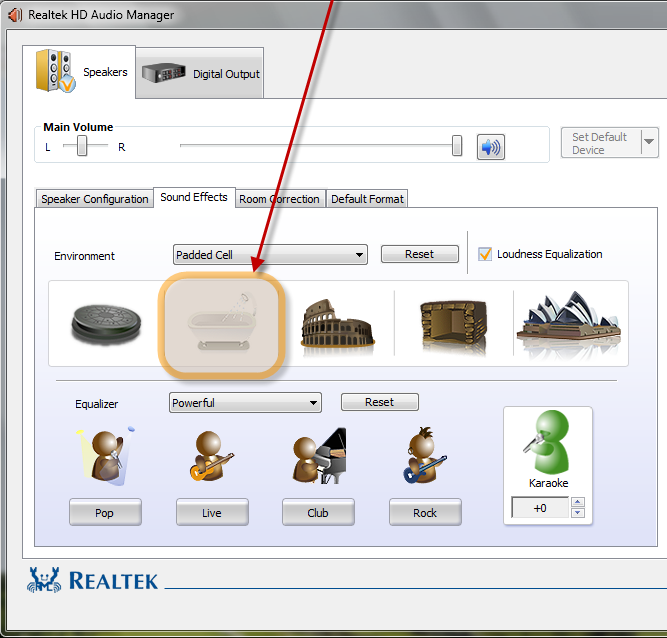This screenshot has width=667, height=638.
Task: Open the Digital Output device tab
Action: 200,74
